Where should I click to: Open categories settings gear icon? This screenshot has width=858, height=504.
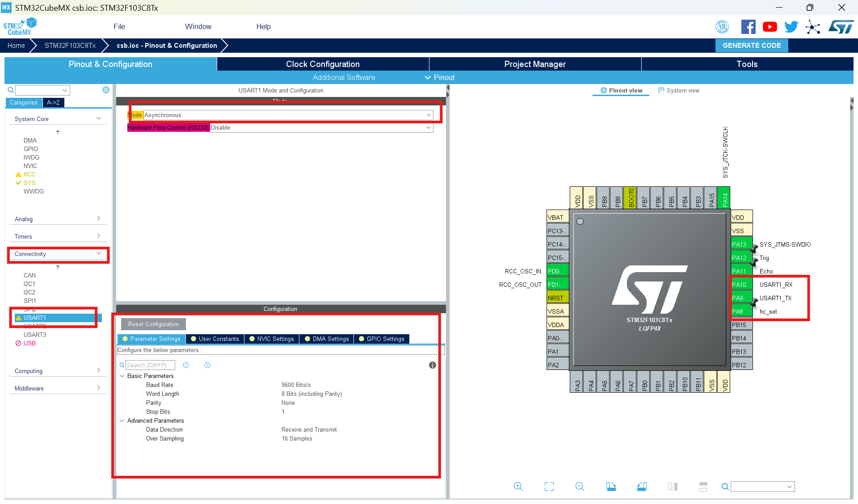point(106,90)
